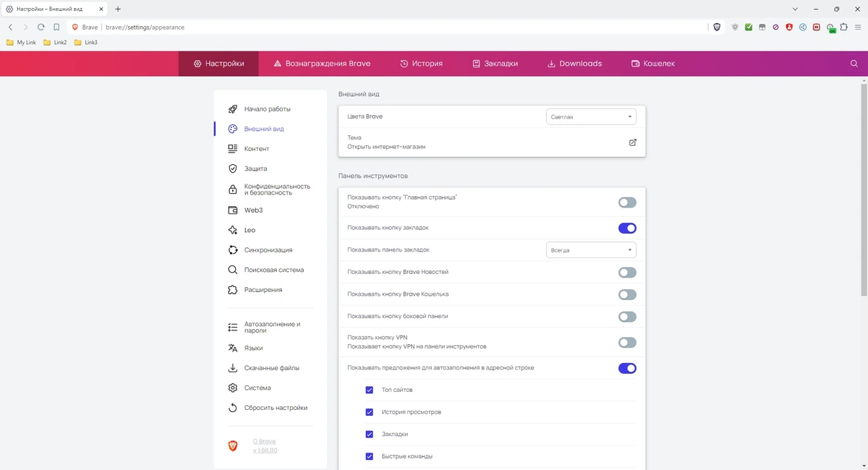Viewport: 868px width, 470px height.
Task: Switch to the Закладки top tab
Action: click(495, 64)
